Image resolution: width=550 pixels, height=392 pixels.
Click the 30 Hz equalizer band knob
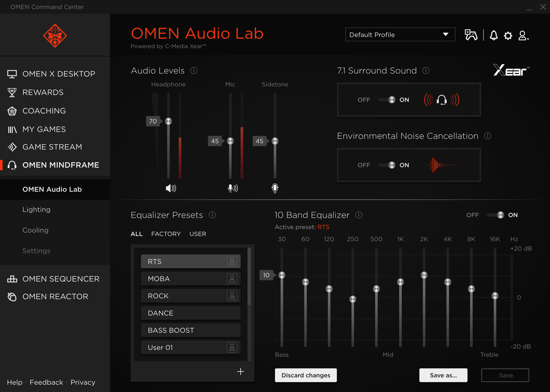pyautogui.click(x=282, y=275)
